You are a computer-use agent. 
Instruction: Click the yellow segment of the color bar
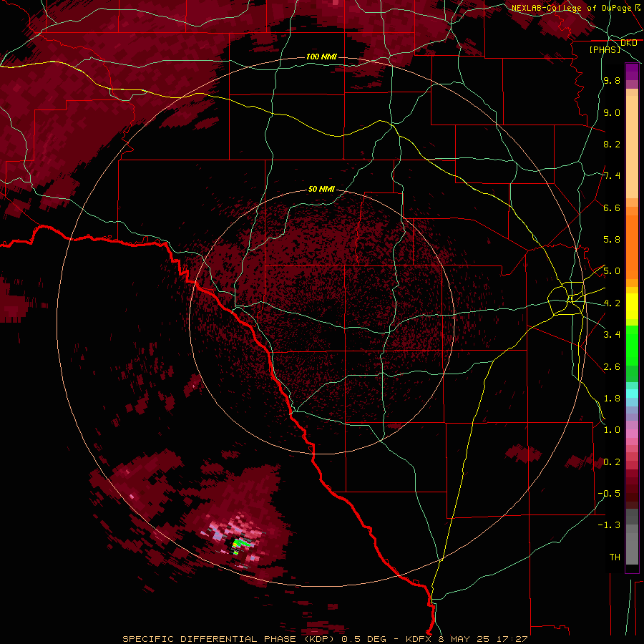click(x=632, y=306)
